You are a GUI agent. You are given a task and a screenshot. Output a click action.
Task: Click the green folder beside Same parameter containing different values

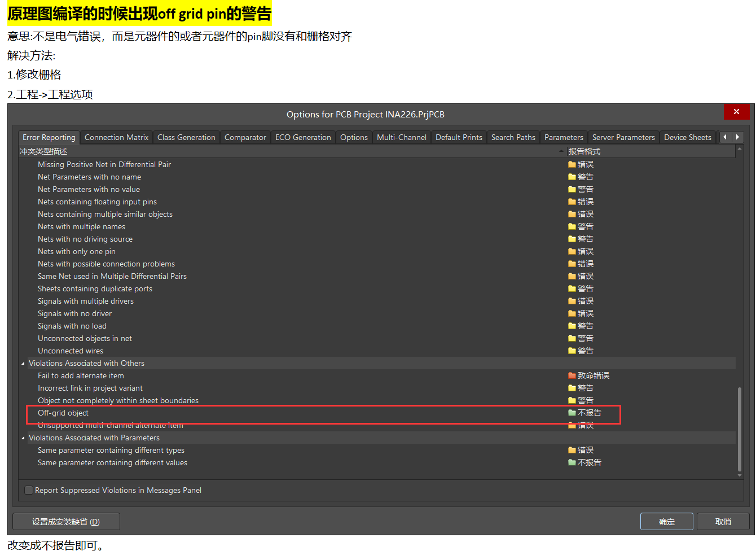tap(572, 462)
